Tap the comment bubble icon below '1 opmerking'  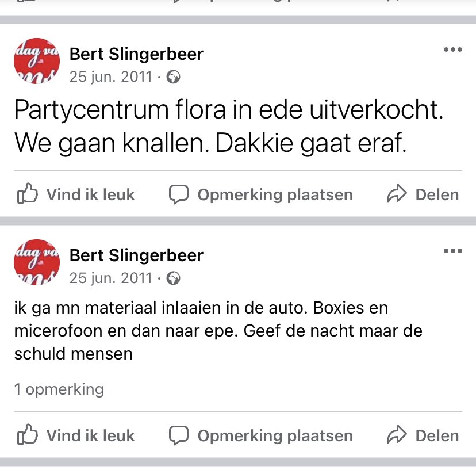[179, 435]
